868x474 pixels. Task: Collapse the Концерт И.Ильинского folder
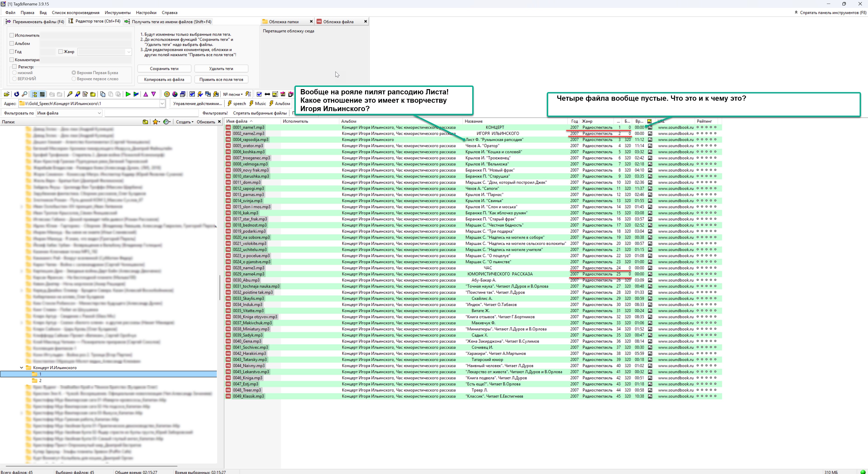pyautogui.click(x=21, y=367)
